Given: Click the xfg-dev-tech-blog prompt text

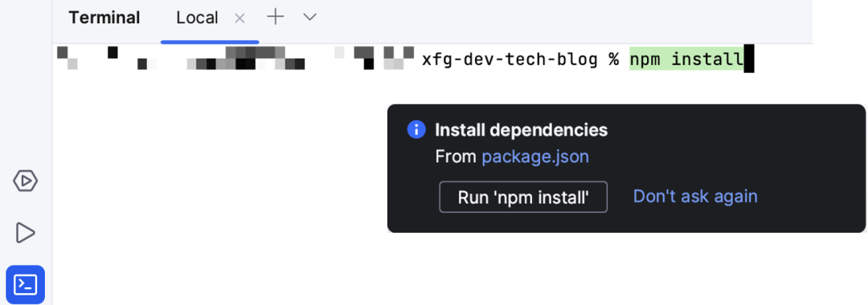Looking at the screenshot, I should 510,59.
